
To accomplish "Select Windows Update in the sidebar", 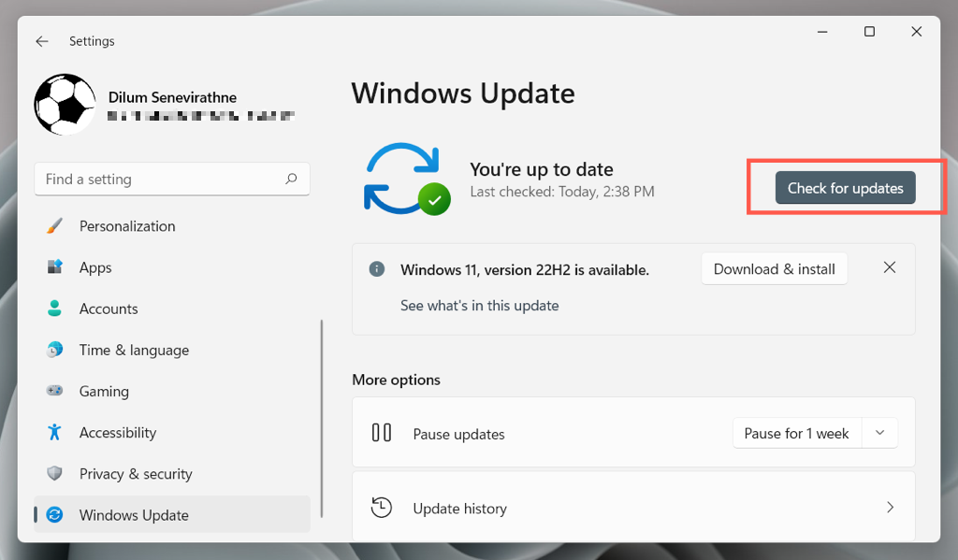I will point(134,515).
